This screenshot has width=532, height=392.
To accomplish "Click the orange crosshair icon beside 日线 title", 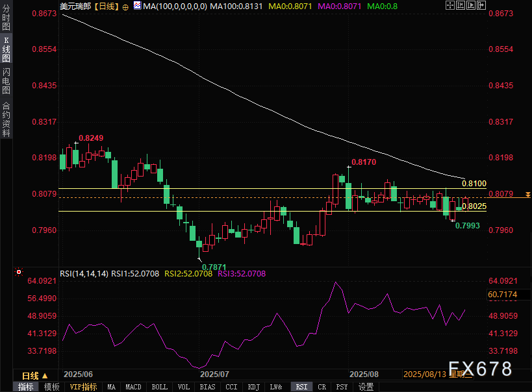I will click(125, 6).
